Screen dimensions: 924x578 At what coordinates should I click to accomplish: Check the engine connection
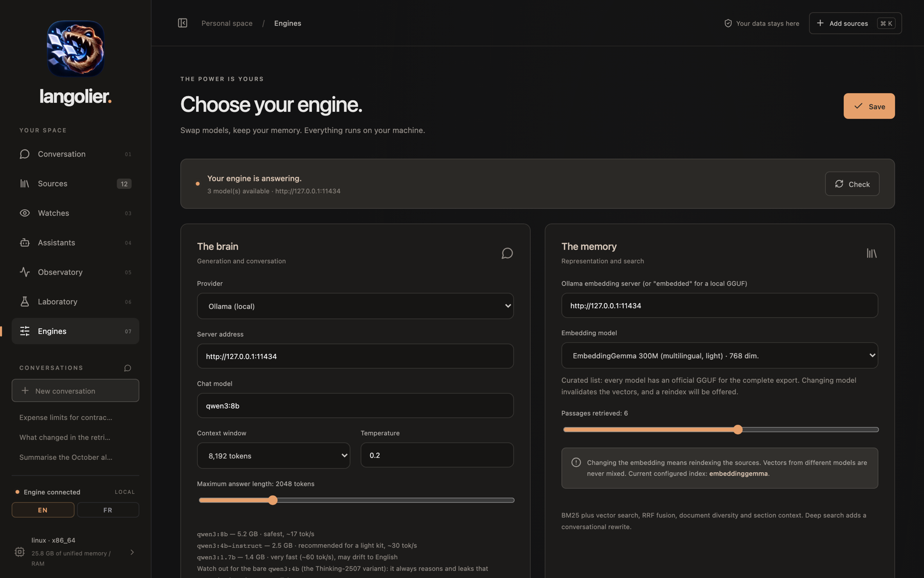(x=852, y=184)
